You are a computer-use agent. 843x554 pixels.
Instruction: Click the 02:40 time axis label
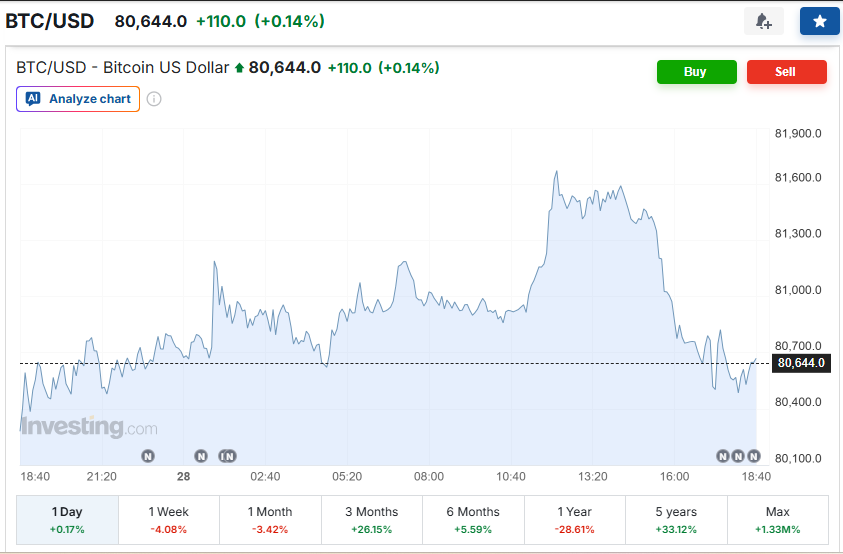265,477
